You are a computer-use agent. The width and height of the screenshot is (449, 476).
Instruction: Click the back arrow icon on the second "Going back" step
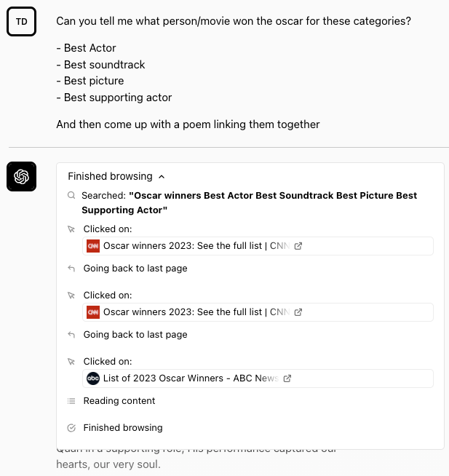point(71,335)
